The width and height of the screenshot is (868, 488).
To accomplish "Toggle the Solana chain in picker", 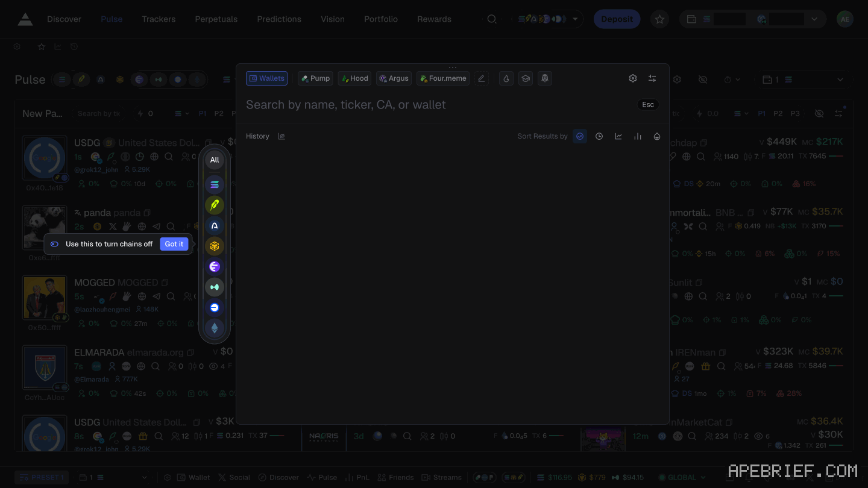I will [215, 184].
